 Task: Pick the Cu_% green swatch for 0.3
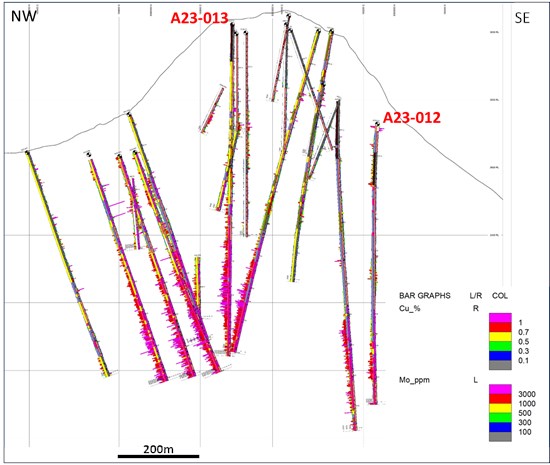500,346
